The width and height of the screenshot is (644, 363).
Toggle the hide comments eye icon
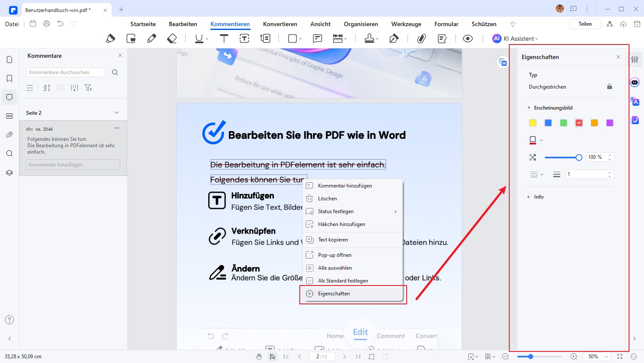468,39
